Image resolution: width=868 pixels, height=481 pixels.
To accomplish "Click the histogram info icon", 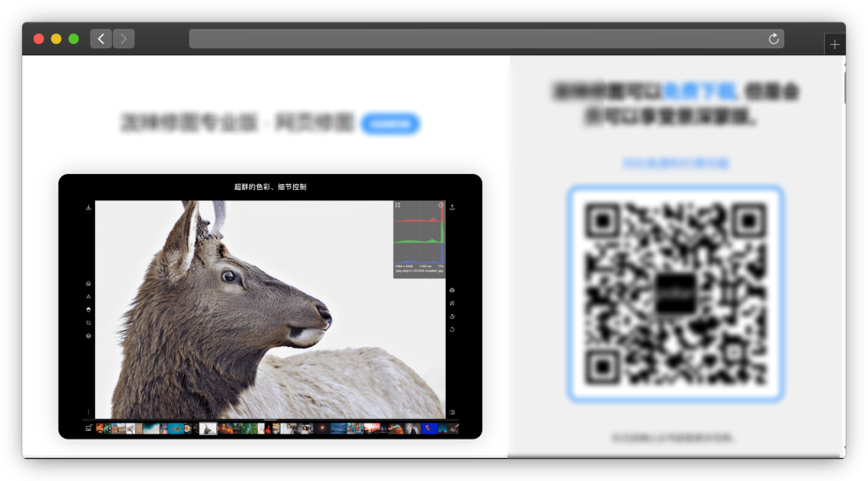I will (x=441, y=205).
